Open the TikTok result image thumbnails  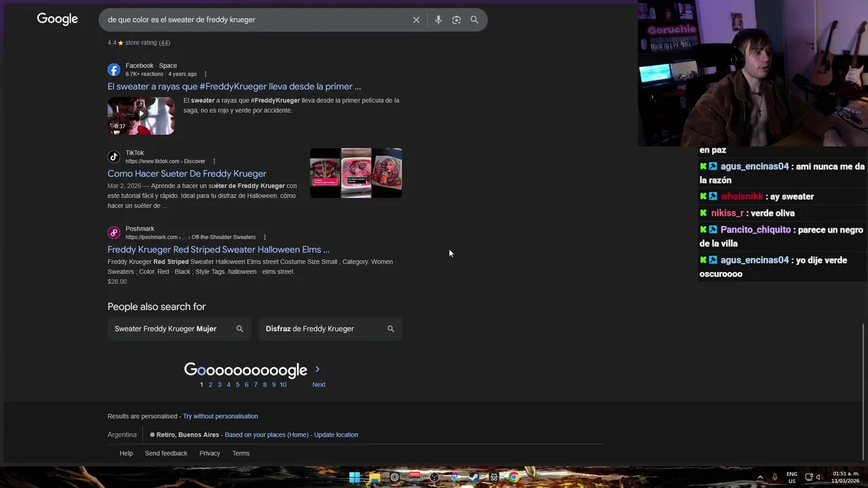point(356,173)
